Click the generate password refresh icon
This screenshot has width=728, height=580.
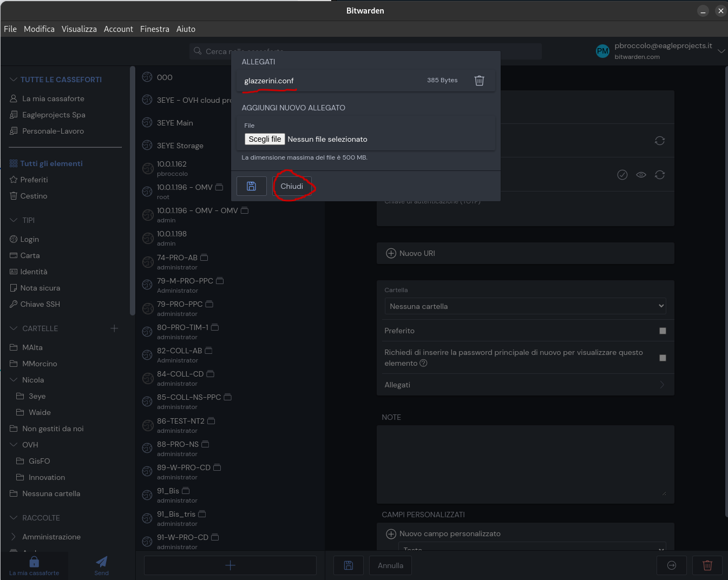click(x=659, y=175)
